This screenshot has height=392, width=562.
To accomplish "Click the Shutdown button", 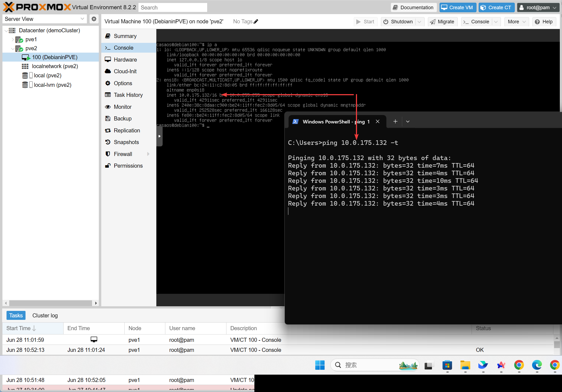I will [398, 22].
